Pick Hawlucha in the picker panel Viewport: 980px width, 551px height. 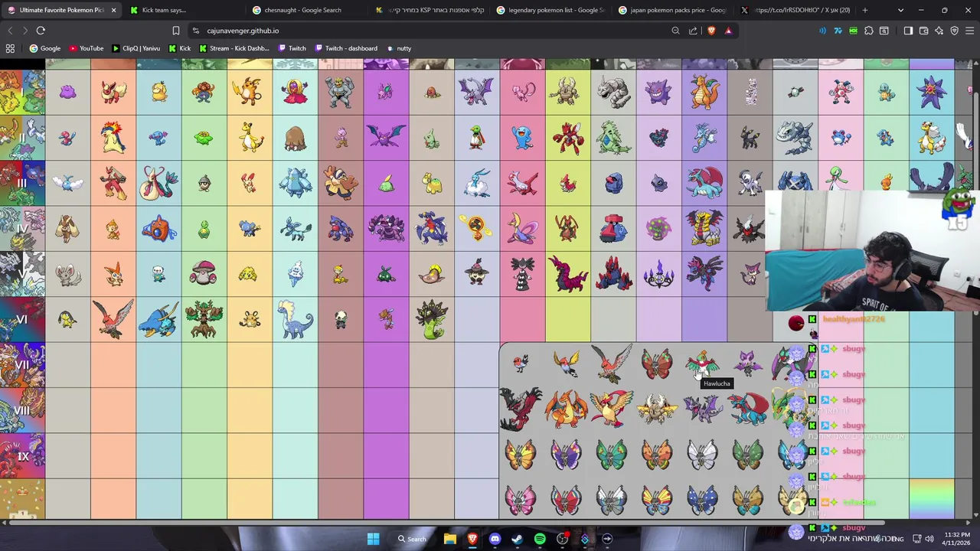click(702, 364)
